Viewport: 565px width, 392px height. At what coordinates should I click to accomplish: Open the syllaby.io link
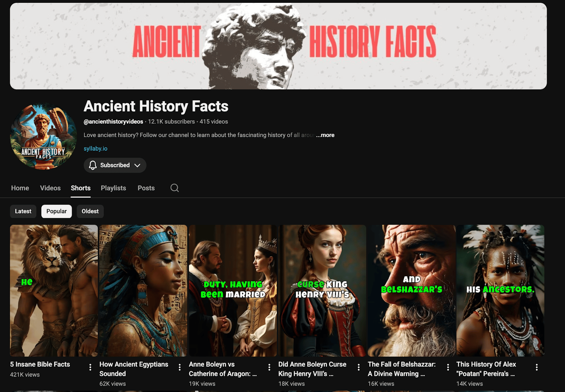click(95, 149)
